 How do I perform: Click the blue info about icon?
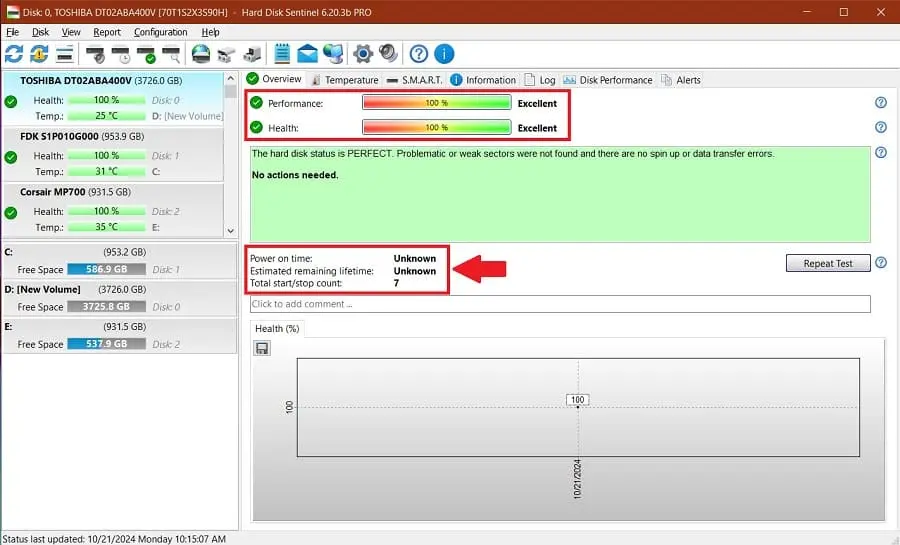point(444,54)
